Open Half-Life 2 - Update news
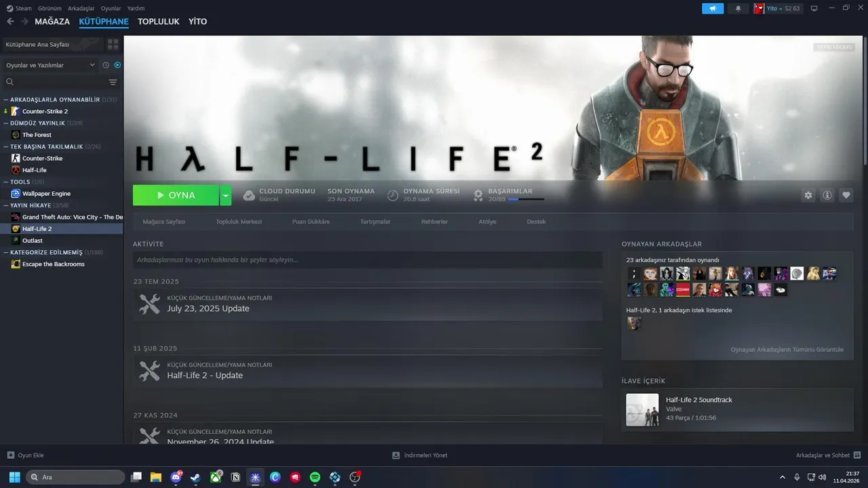The image size is (868, 488). [x=368, y=371]
